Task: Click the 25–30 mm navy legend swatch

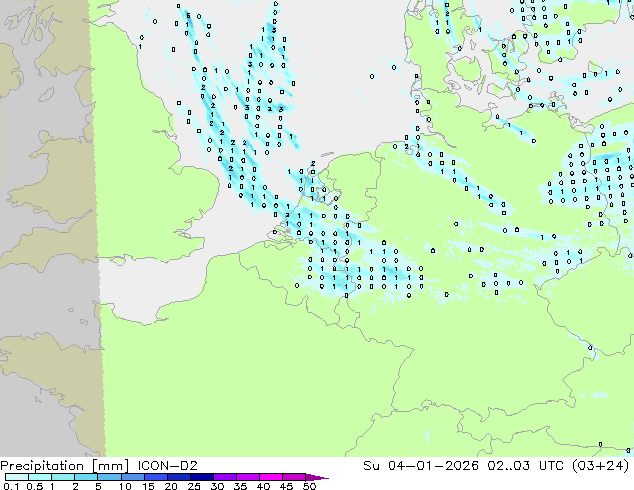Action: click(x=202, y=477)
